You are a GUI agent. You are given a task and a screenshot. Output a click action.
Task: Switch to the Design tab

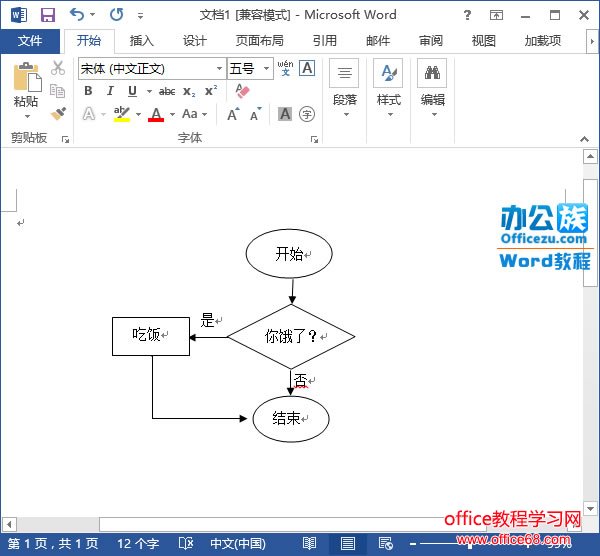[x=194, y=41]
